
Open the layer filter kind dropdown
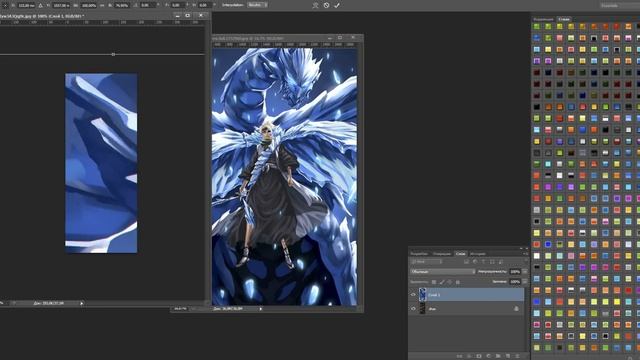point(427,262)
